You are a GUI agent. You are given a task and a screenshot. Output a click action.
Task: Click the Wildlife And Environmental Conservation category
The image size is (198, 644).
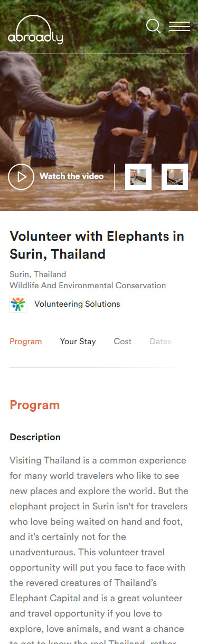pyautogui.click(x=88, y=286)
